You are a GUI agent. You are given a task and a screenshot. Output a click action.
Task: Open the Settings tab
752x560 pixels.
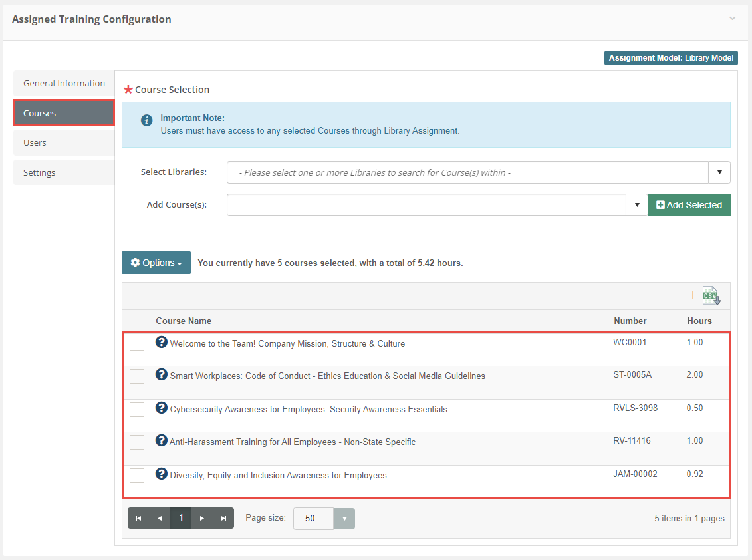pos(64,172)
